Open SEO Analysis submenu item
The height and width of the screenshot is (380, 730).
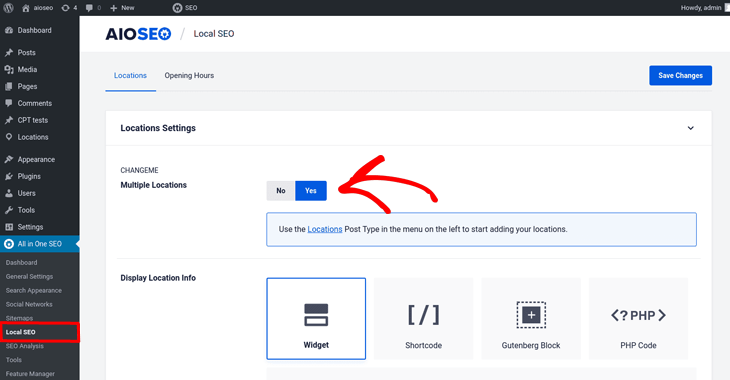(x=25, y=346)
